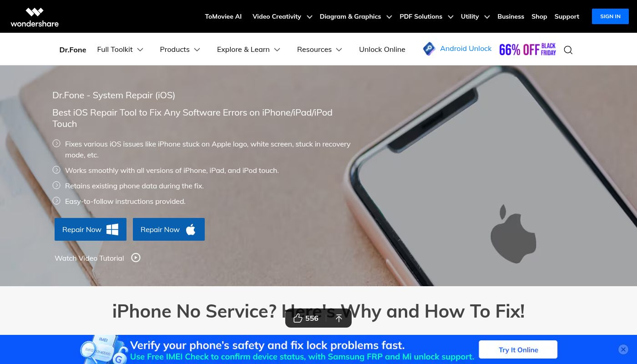This screenshot has width=637, height=364.
Task: Click the SIGN IN button
Action: 610,16
